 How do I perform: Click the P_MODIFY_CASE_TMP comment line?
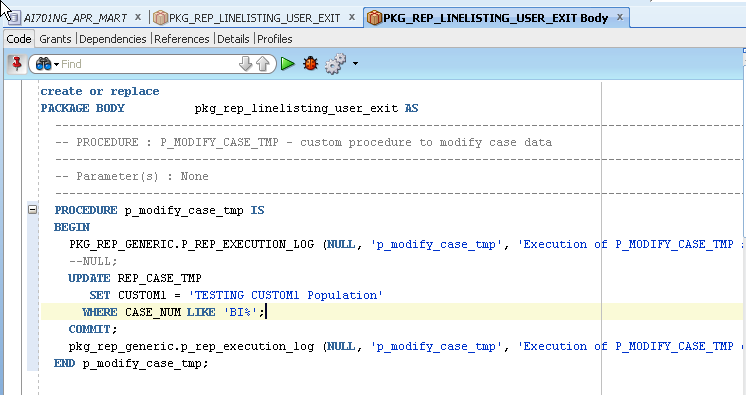tap(304, 142)
